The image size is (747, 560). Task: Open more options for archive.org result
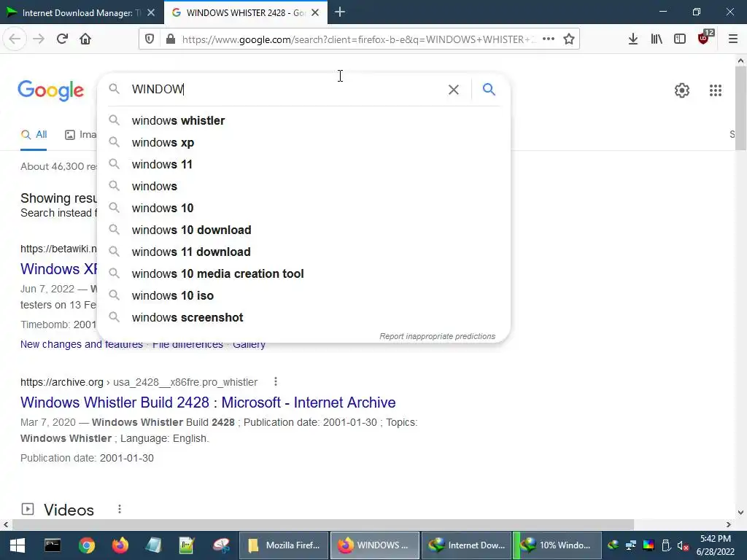click(x=275, y=381)
